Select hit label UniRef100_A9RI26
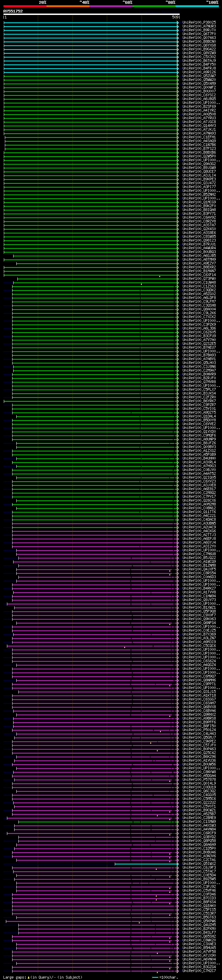Image resolution: width=222 pixels, height=980 pixels. point(199,72)
